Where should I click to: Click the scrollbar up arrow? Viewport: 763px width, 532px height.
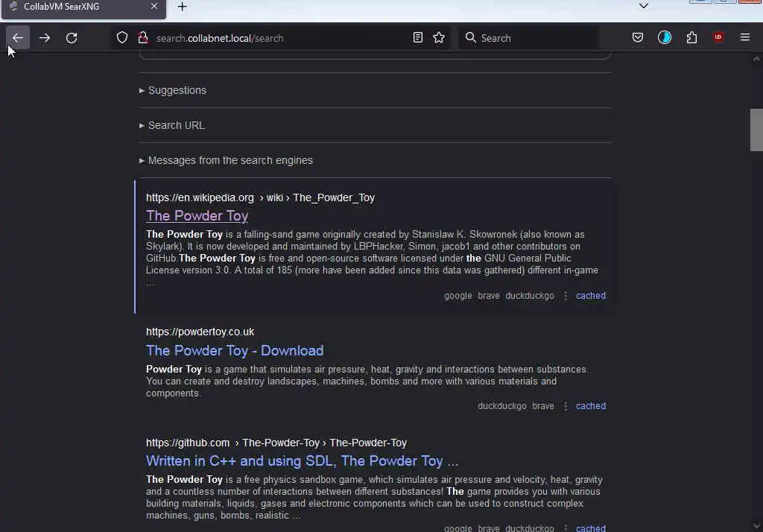(x=756, y=59)
